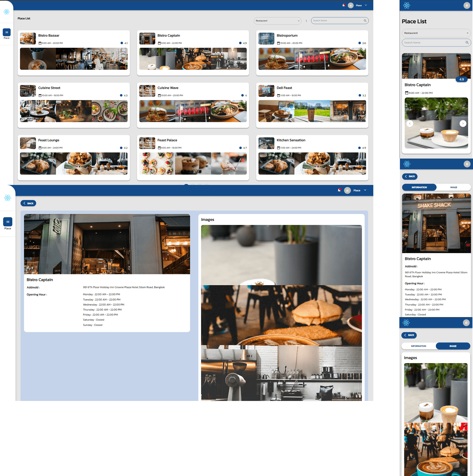The height and width of the screenshot is (476, 473).
Task: Open the R avatar in the mobile Place List header
Action: (x=467, y=5)
